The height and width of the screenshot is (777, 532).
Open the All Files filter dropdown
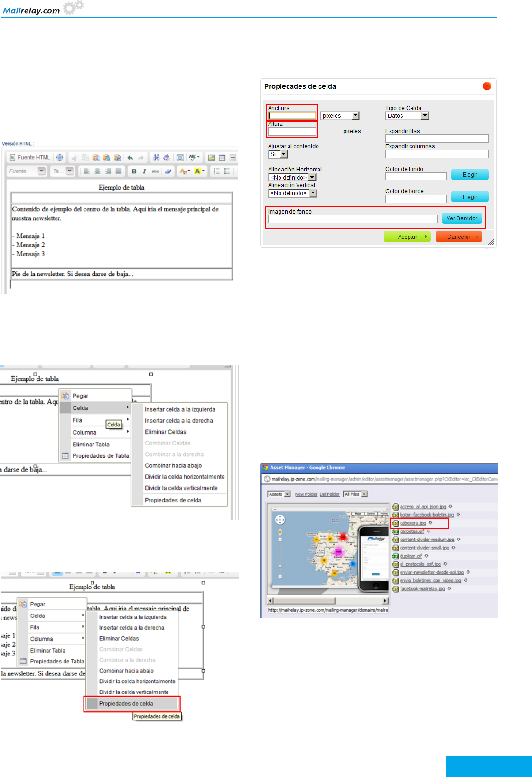pyautogui.click(x=355, y=494)
